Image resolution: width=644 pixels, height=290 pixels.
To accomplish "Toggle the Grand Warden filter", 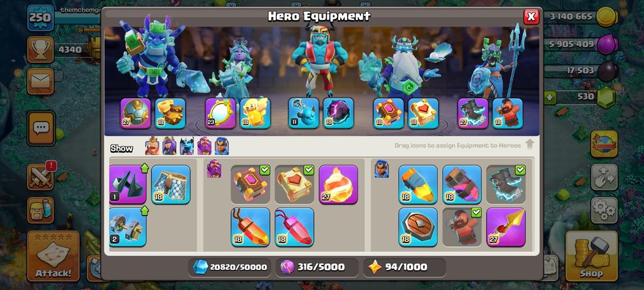I will pos(204,146).
